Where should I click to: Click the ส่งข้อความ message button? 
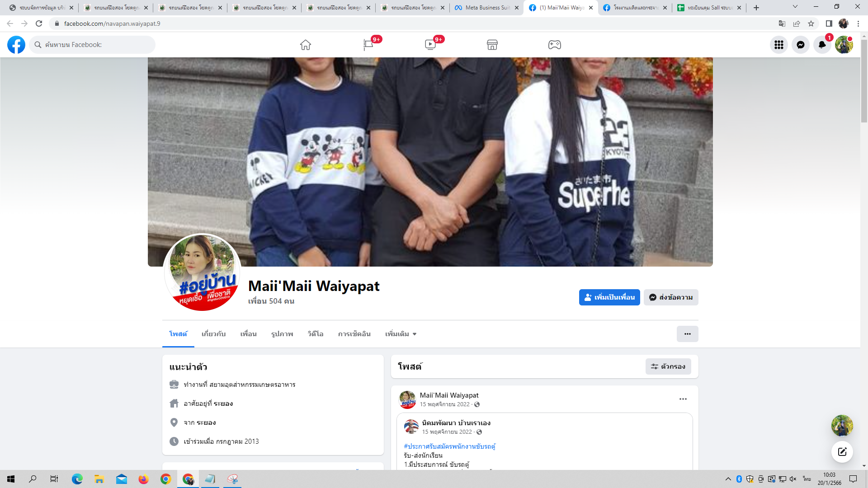point(671,297)
